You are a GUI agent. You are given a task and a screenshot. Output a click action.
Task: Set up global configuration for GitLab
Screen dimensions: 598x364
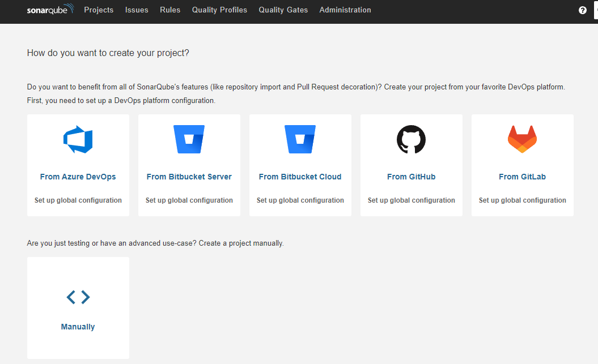point(523,200)
